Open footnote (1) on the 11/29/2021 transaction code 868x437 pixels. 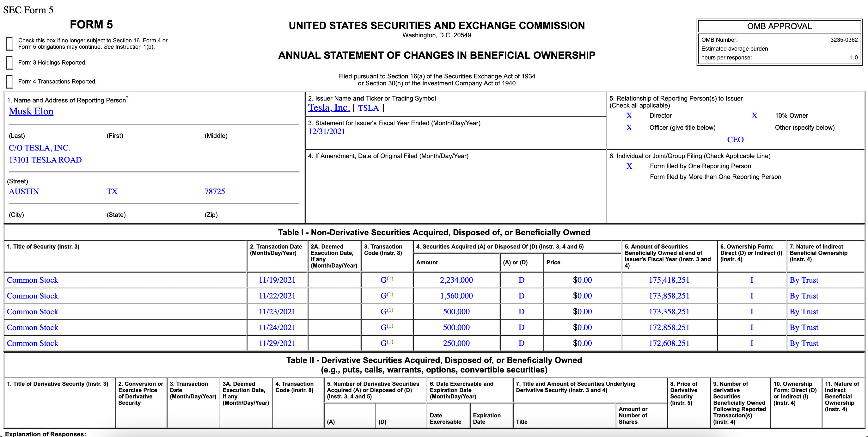tap(390, 342)
